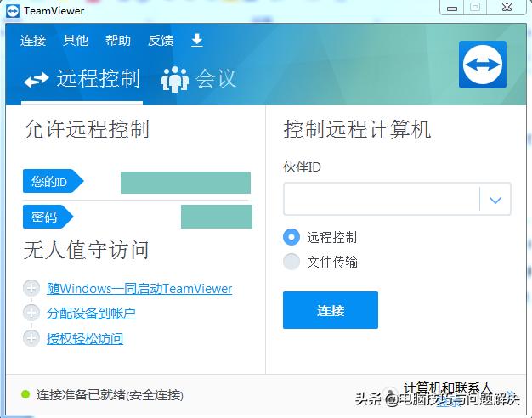This screenshot has height=418, width=532.
Task: Click the green connection status indicator
Action: 25,394
